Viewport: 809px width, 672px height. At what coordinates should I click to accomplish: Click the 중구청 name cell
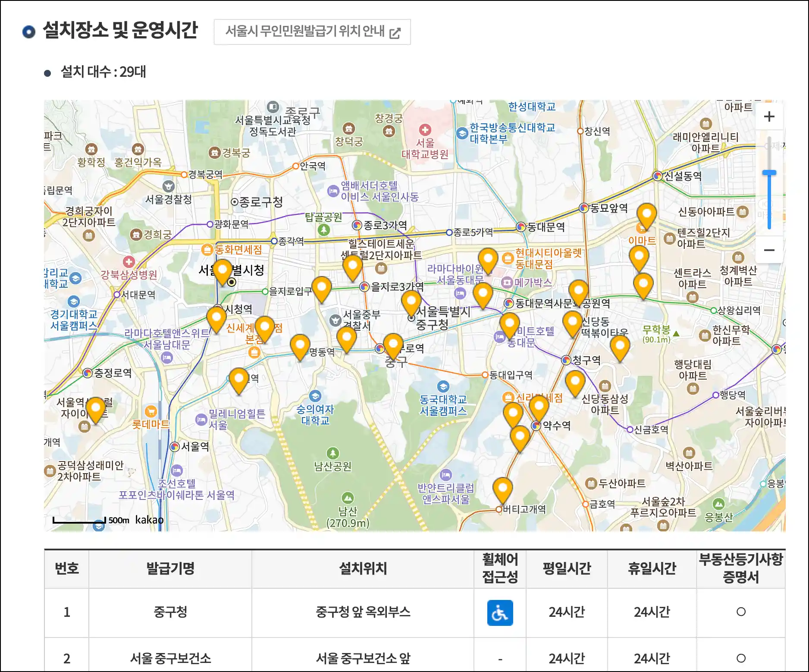(x=170, y=612)
